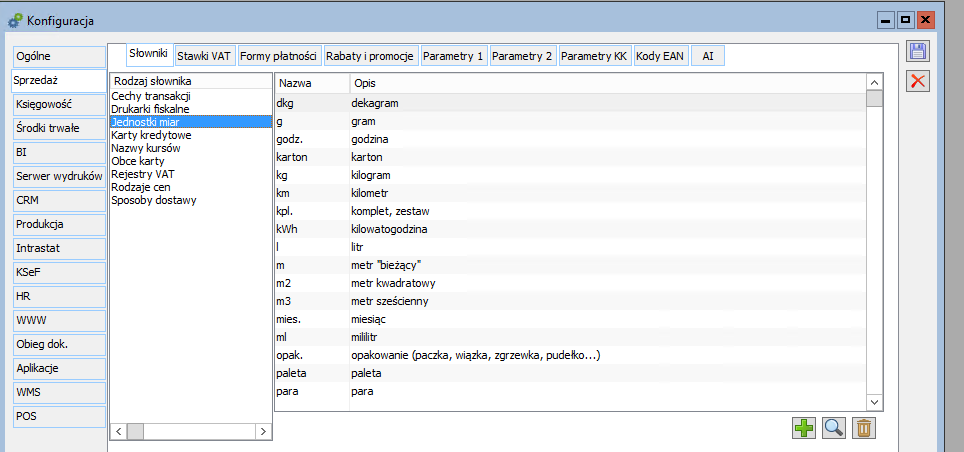Open the Formy płatności tab
The height and width of the screenshot is (452, 964).
278,56
